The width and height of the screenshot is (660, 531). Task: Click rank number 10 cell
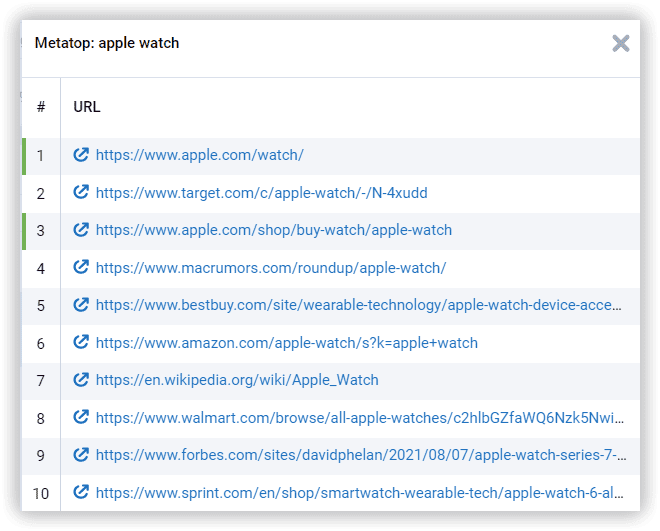(41, 493)
